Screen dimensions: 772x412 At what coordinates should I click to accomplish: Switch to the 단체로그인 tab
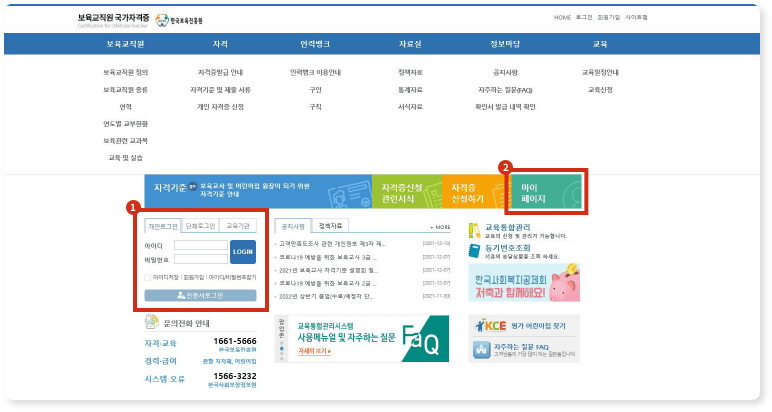click(200, 226)
